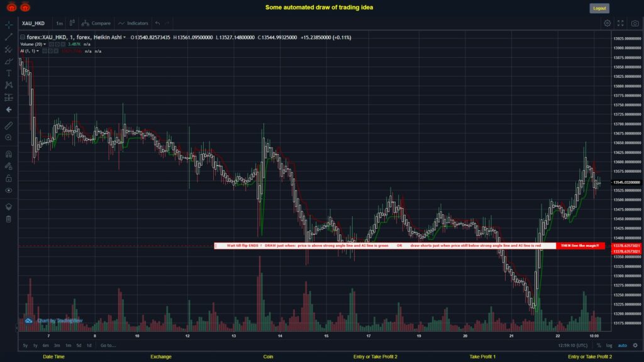
Task: Toggle percentage scale
Action: (599, 346)
